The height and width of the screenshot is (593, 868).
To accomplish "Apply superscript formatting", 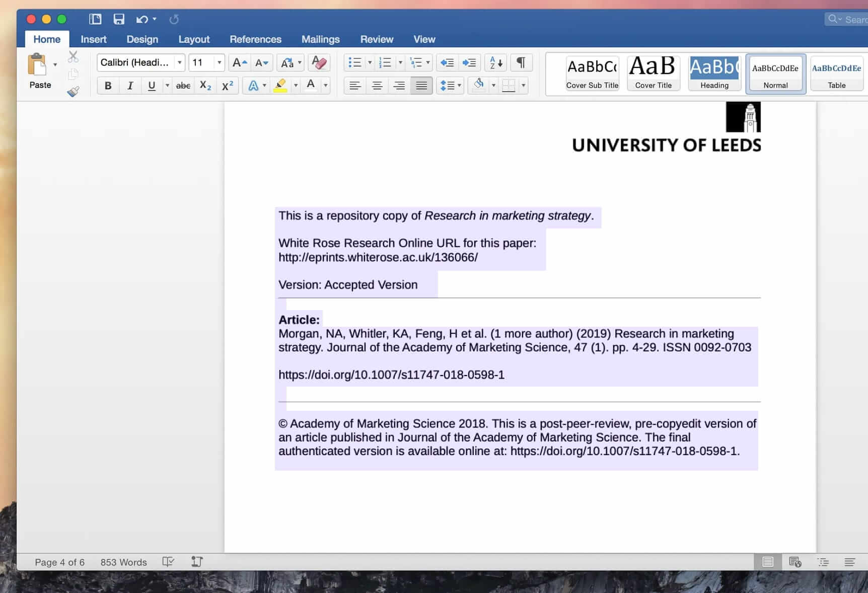I will pos(227,86).
